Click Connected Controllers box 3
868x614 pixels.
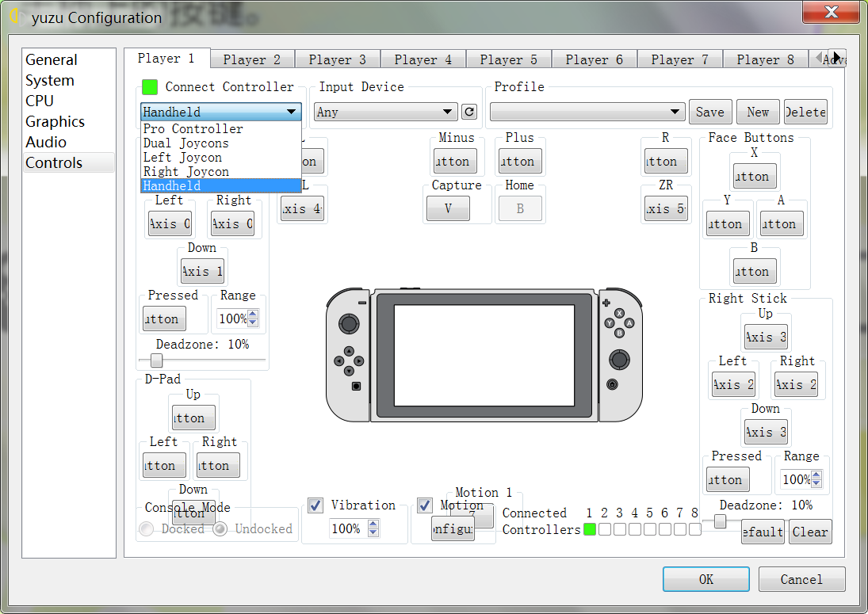[x=619, y=529]
